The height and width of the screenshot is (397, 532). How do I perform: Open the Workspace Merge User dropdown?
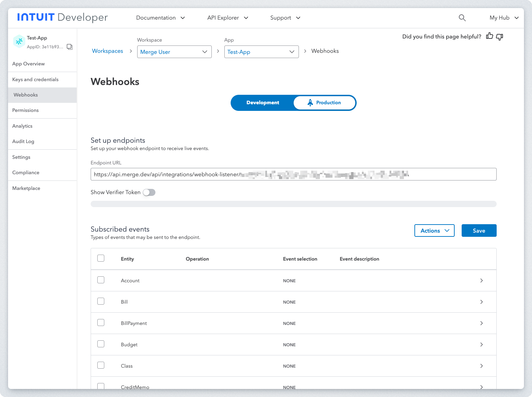[174, 52]
